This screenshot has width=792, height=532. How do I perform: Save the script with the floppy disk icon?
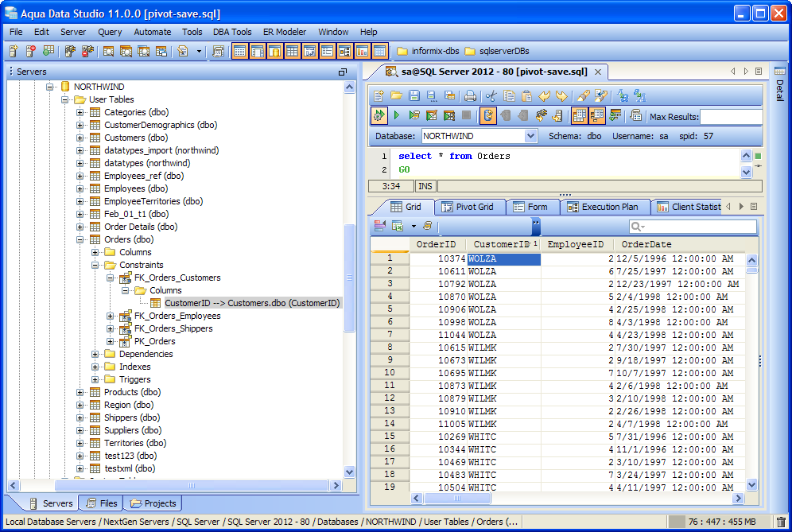[414, 95]
